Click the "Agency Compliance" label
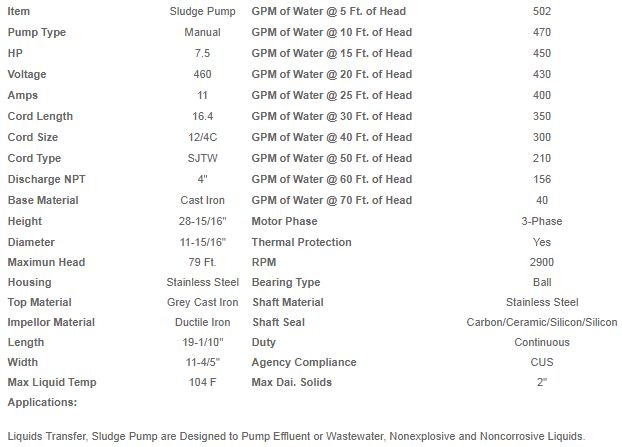622x447 pixels. point(303,362)
